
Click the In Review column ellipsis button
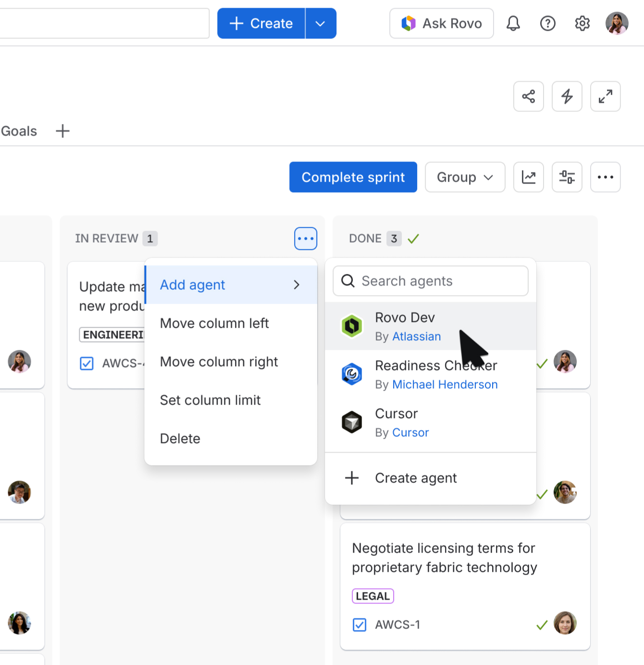click(x=306, y=238)
